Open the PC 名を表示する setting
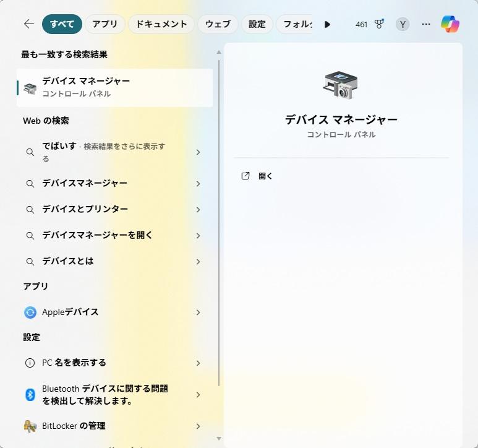478x448 pixels. 114,363
